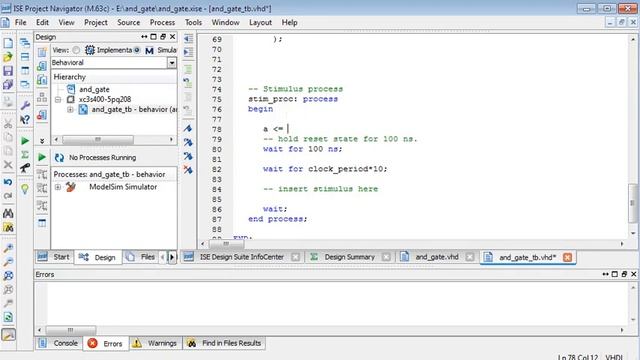Viewport: 640px width, 360px height.
Task: Click the Delete X icon in left toolbar
Action: point(8,165)
